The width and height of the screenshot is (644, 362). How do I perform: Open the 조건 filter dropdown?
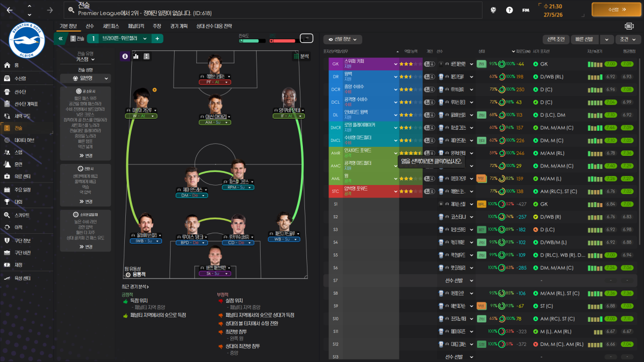[x=627, y=39]
